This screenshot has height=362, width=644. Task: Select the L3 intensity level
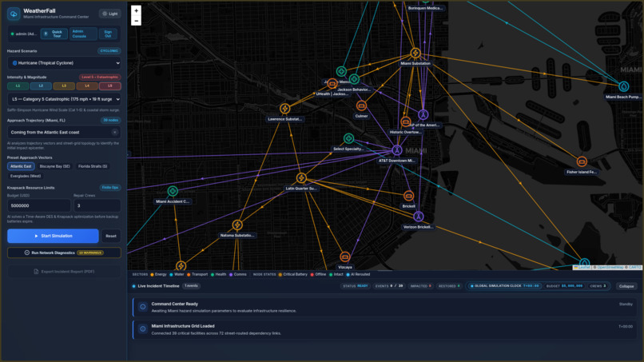[x=64, y=86]
